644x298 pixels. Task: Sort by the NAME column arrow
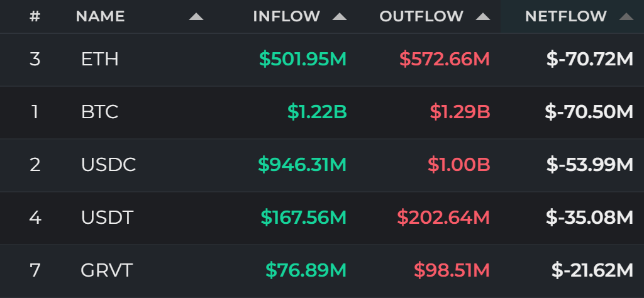pos(196,17)
